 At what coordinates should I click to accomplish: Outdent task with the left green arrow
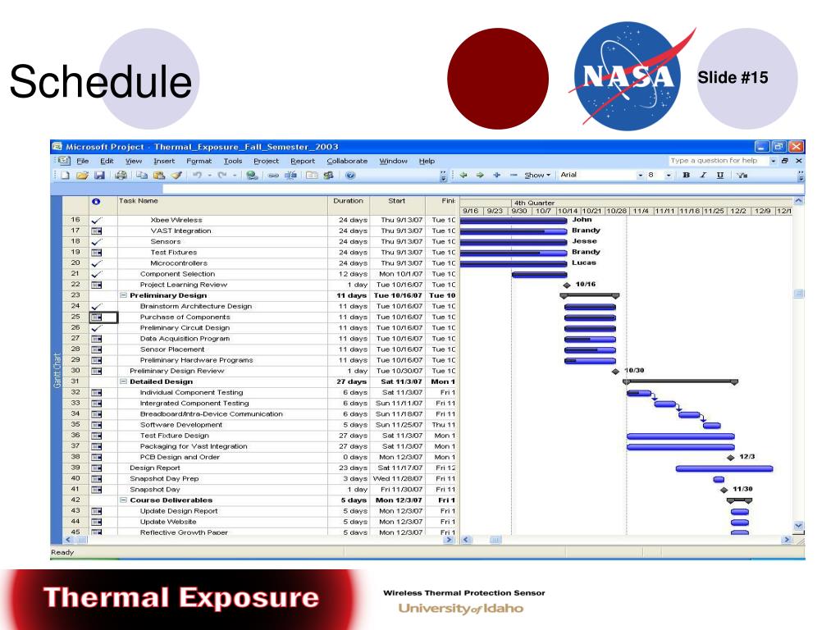click(463, 176)
